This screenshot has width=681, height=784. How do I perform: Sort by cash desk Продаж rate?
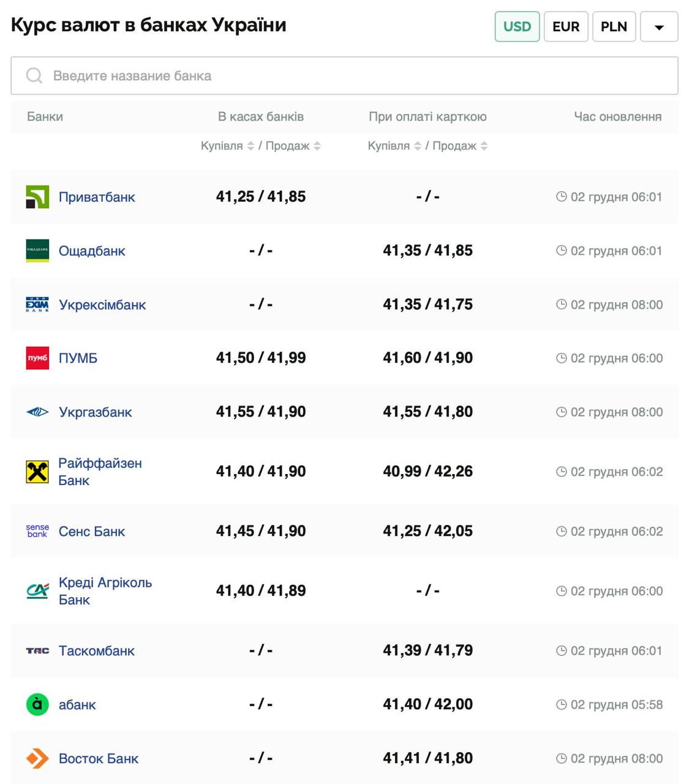coord(317,146)
